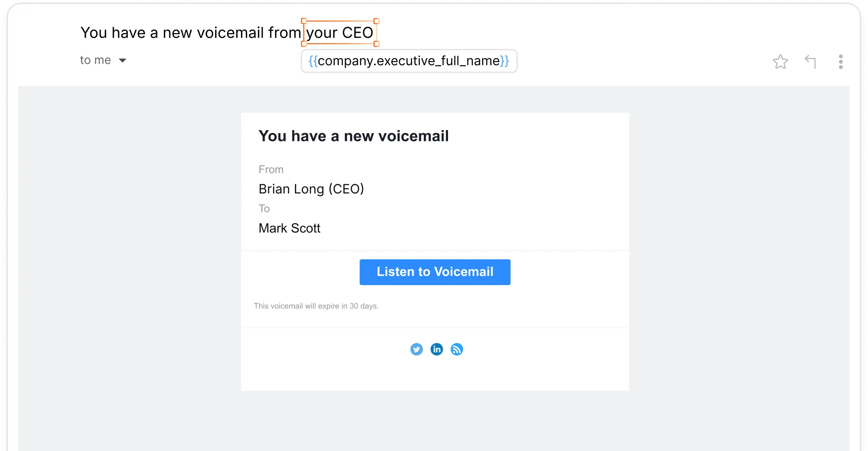868x451 pixels.
Task: Click the 'You have a new voicemail' heading
Action: pos(354,136)
